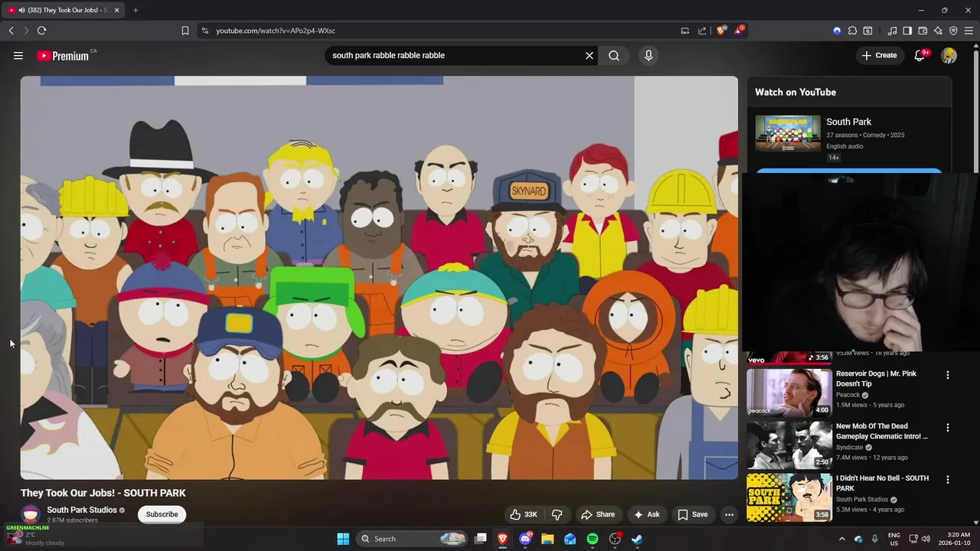Open Spotify from taskbar
The image size is (980, 551).
pos(593,539)
